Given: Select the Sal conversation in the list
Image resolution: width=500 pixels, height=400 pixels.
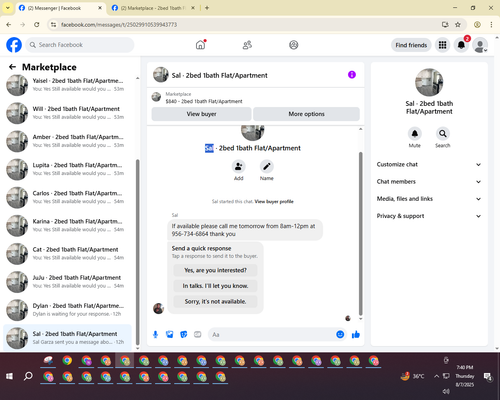Looking at the screenshot, I should [x=67, y=338].
